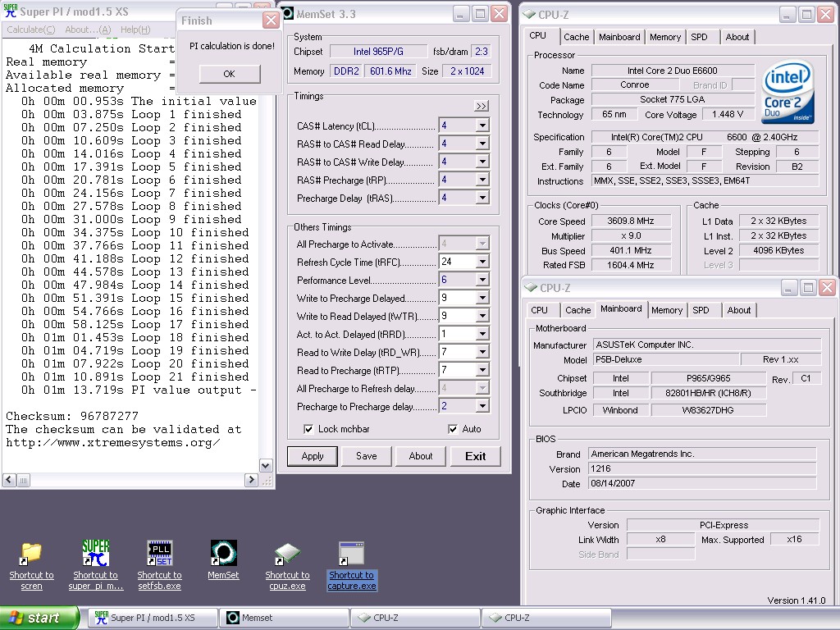Switch to Mainboard tab in upper CPU-Z
Screen dimensions: 840x630
point(619,37)
